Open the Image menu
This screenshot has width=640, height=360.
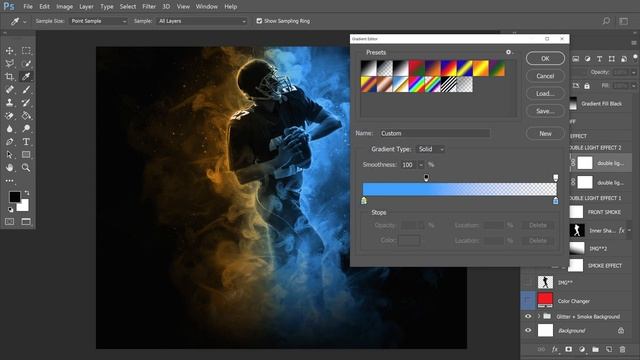[64, 7]
